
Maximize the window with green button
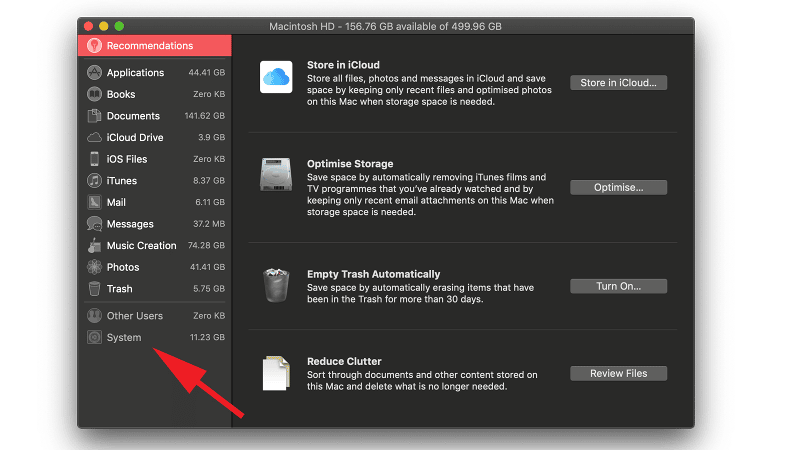(x=119, y=26)
